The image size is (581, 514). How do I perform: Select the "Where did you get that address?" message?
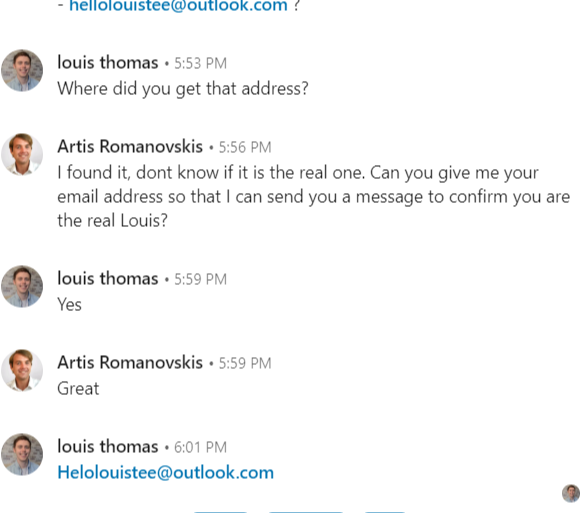183,89
